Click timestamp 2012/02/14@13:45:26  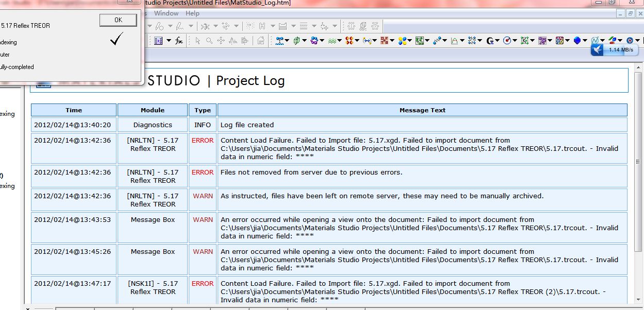point(72,251)
